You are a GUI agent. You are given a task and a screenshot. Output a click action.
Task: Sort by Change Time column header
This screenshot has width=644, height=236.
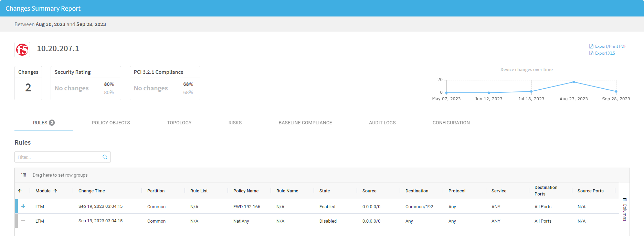[92, 191]
